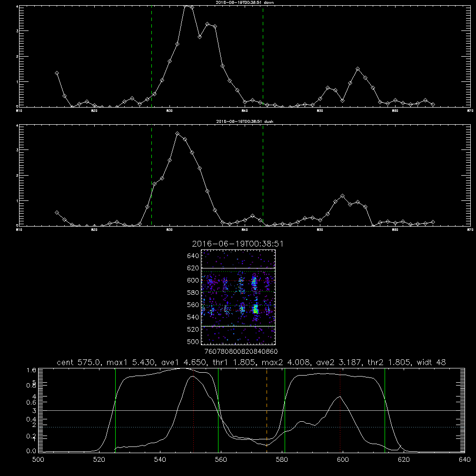Click the green vertical line near 581 in the bottom plot

[x=285, y=410]
